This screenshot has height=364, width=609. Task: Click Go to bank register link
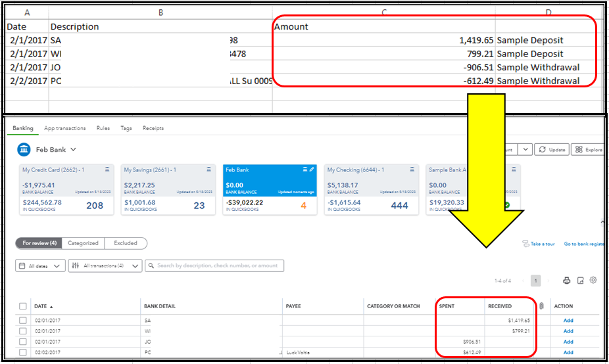click(584, 244)
